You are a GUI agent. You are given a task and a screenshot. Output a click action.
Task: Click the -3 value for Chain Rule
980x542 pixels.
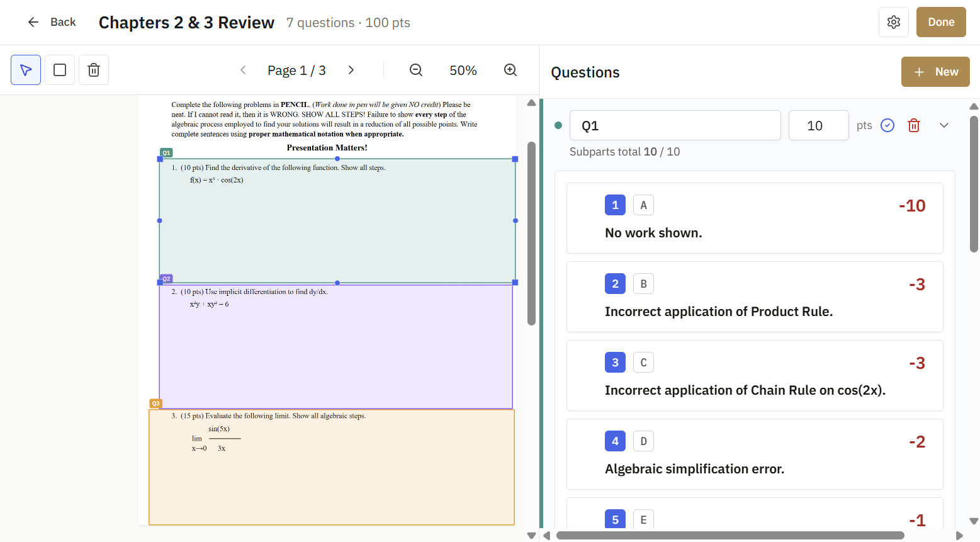(x=917, y=363)
